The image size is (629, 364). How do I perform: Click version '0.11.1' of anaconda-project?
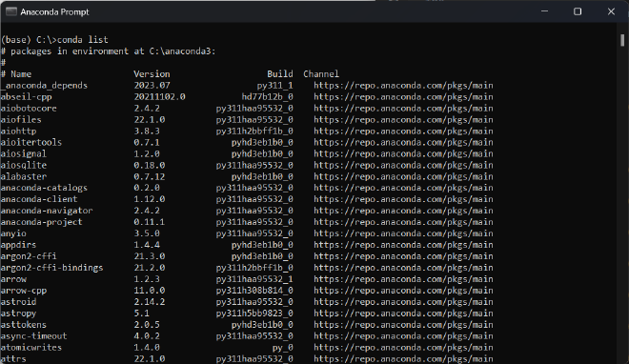pos(150,222)
